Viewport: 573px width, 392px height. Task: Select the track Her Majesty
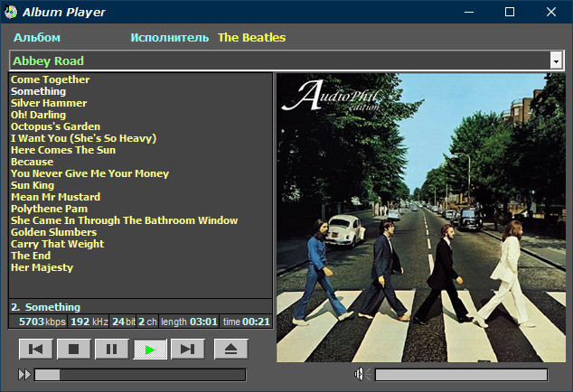(42, 267)
